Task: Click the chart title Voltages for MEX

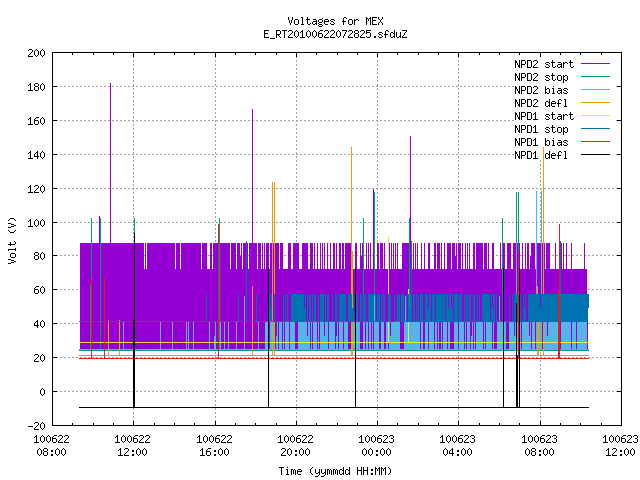Action: 336,21
